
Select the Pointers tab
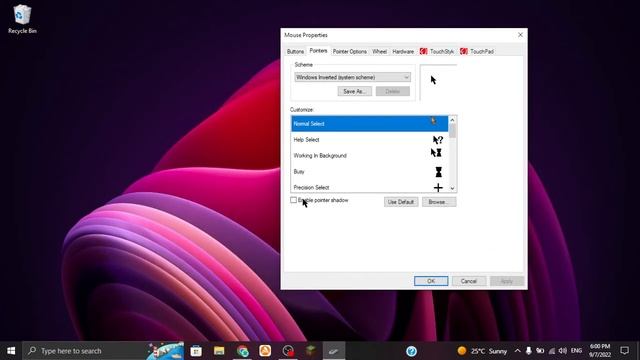click(x=318, y=51)
